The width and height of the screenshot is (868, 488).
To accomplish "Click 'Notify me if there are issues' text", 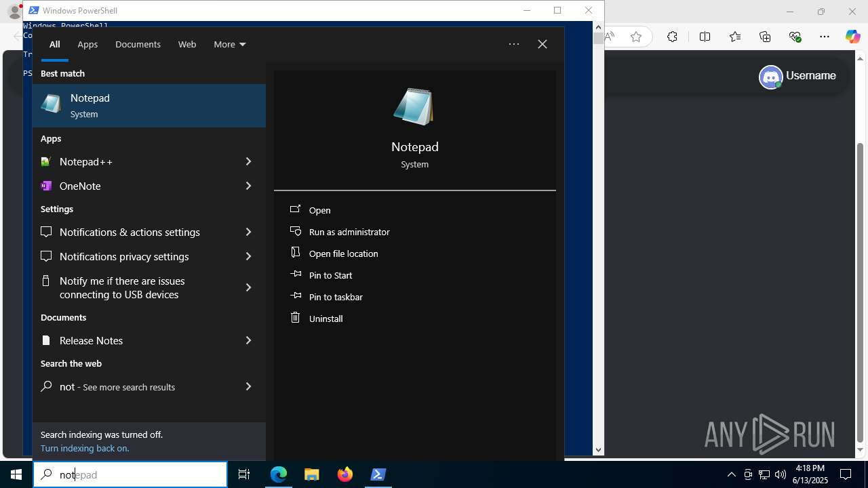I will point(122,281).
